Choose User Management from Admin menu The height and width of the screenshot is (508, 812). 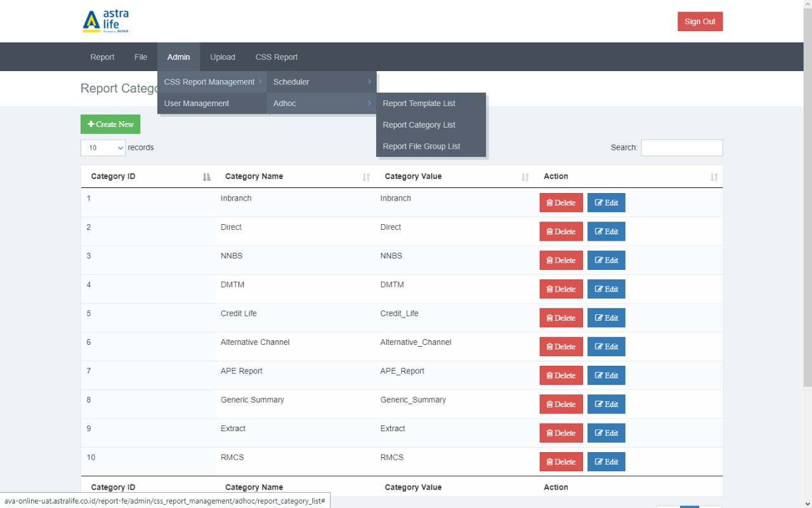[x=197, y=104]
